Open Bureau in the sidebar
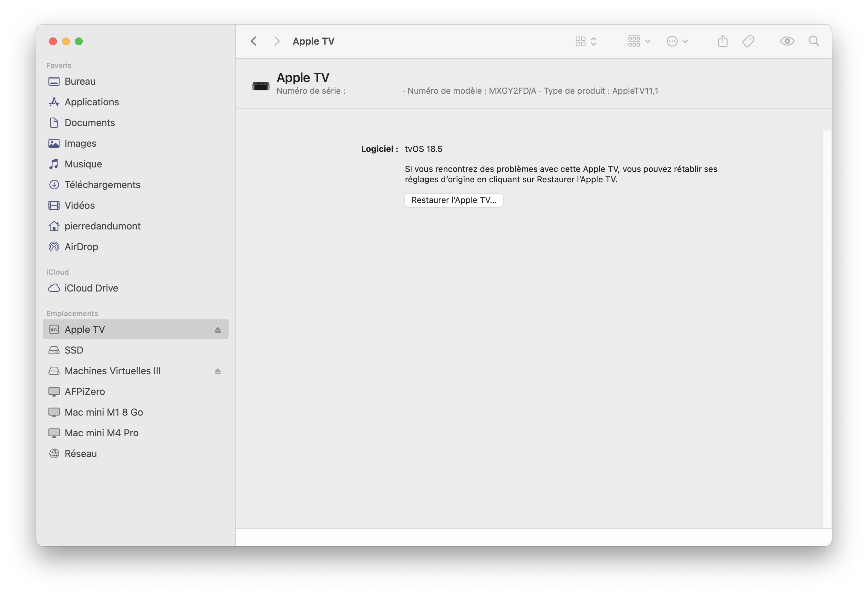 coord(136,81)
